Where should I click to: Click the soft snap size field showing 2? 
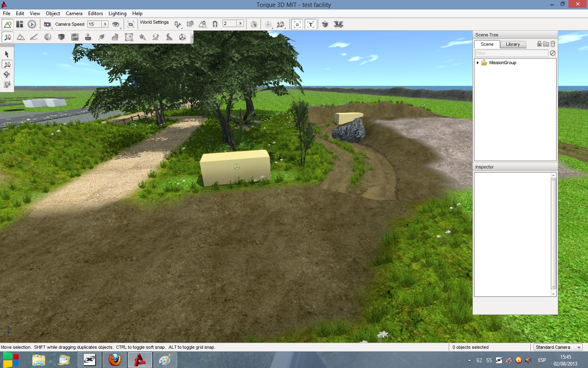[230, 23]
